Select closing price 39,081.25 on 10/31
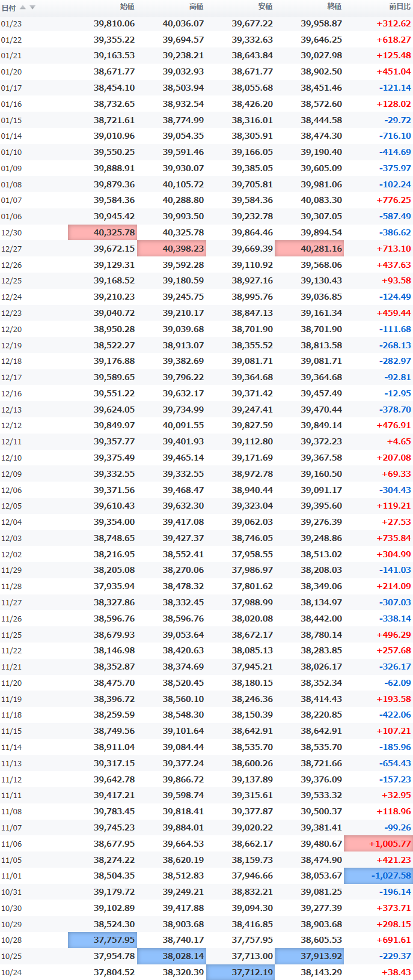Image resolution: width=413 pixels, height=980 pixels. [322, 892]
